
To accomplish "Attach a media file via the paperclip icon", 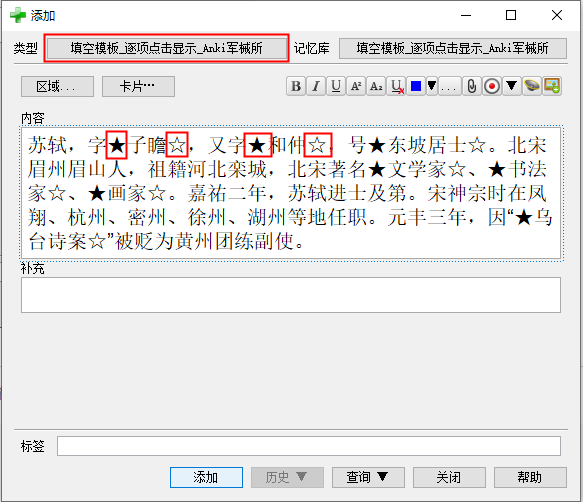I will [472, 86].
